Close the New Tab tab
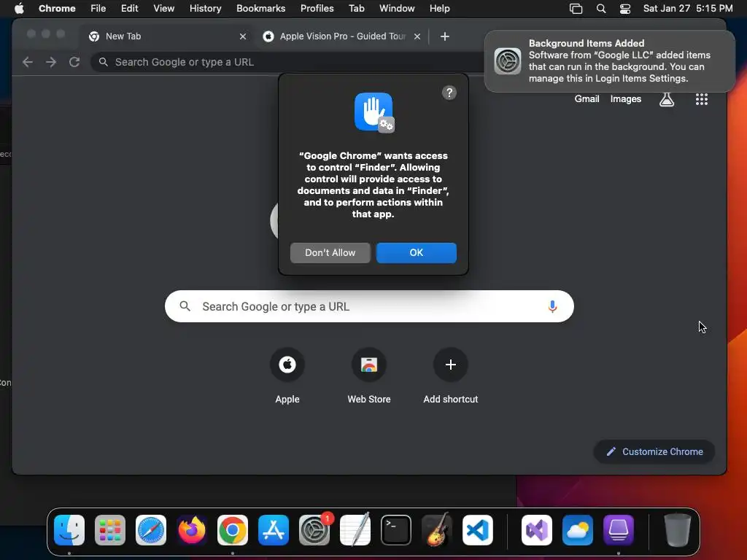This screenshot has height=560, width=747. [242, 36]
